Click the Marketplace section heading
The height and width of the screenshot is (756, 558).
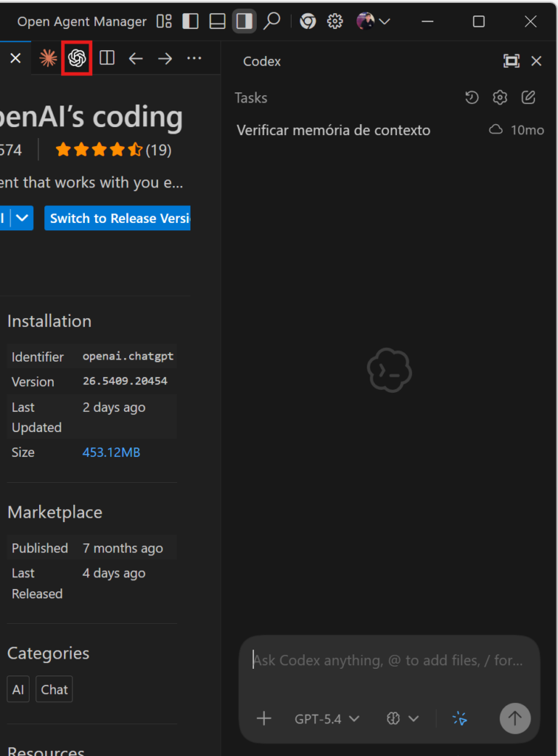click(55, 512)
